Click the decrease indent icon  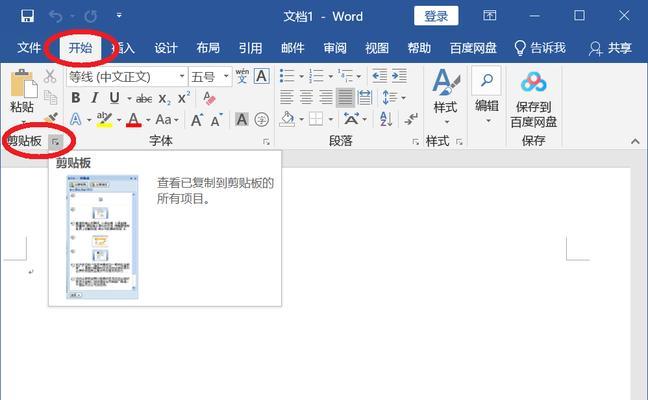coord(379,76)
